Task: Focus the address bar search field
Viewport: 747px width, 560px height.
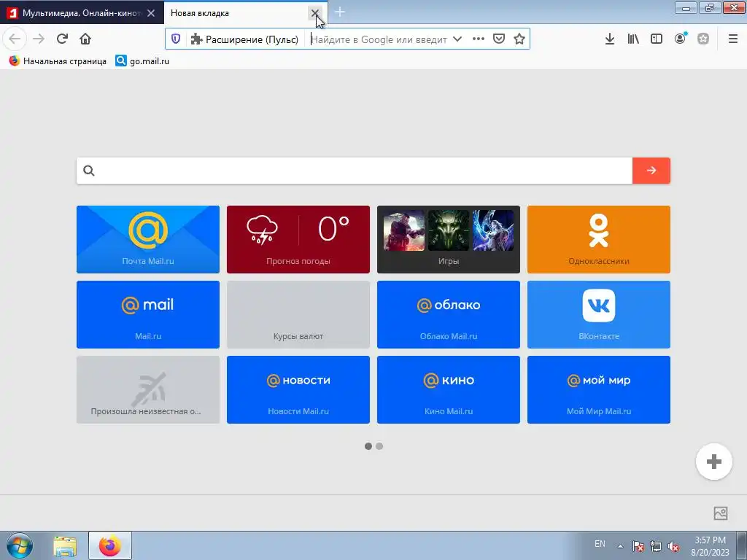Action: (x=379, y=39)
